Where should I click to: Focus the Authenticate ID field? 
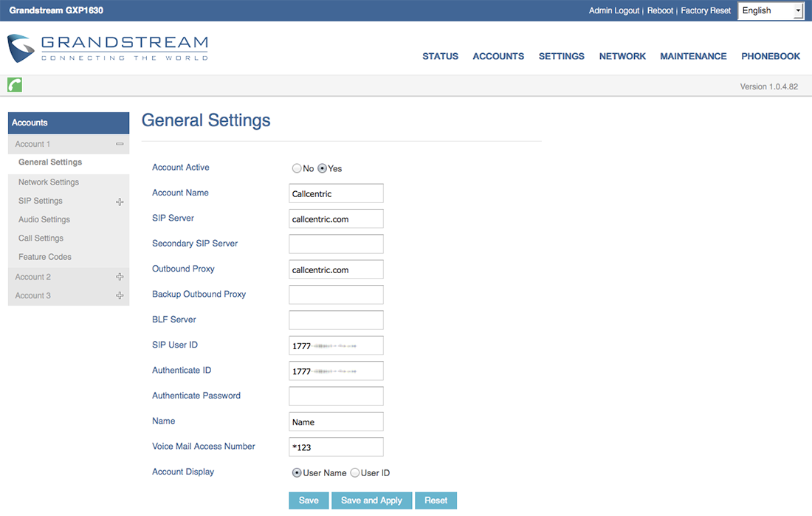336,371
